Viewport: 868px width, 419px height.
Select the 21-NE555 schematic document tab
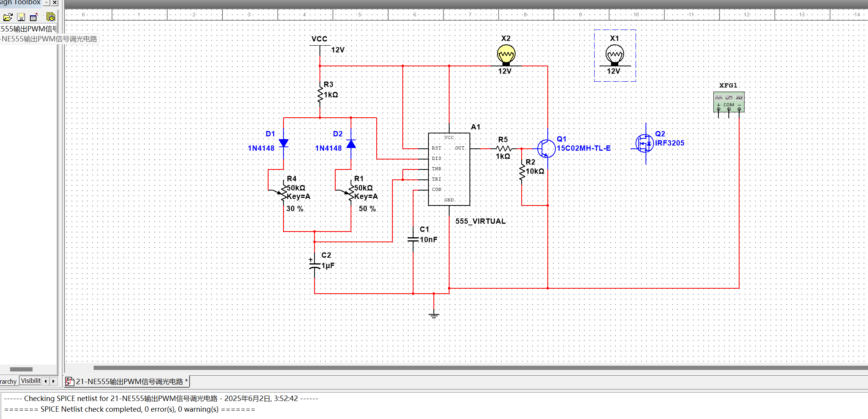pyautogui.click(x=128, y=381)
